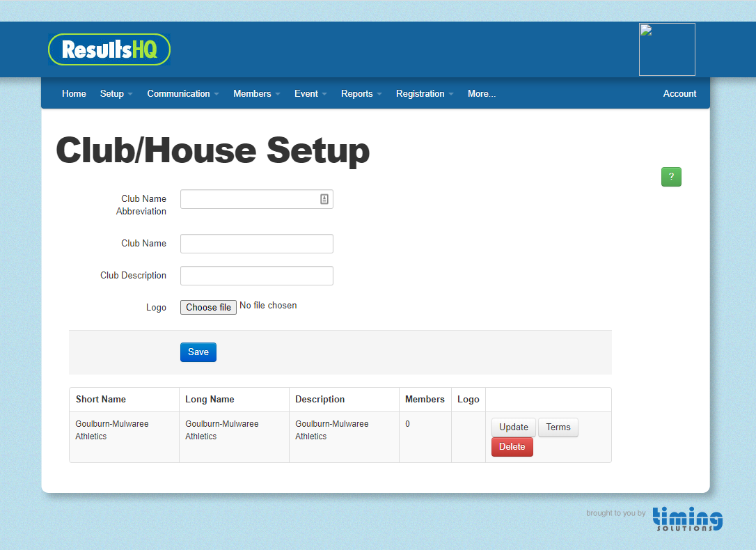Image resolution: width=756 pixels, height=550 pixels.
Task: Open Terms for Goulburn-Mulwaree Athletics
Action: pyautogui.click(x=558, y=427)
